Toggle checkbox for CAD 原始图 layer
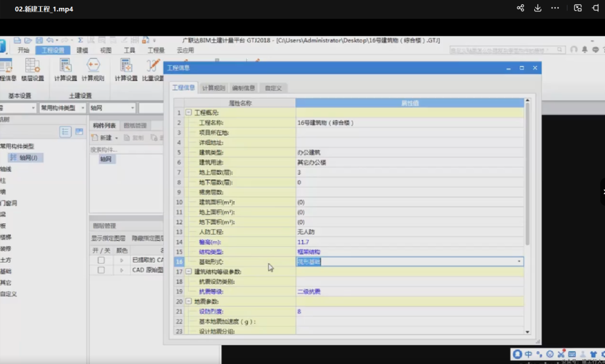605x364 pixels. point(101,270)
